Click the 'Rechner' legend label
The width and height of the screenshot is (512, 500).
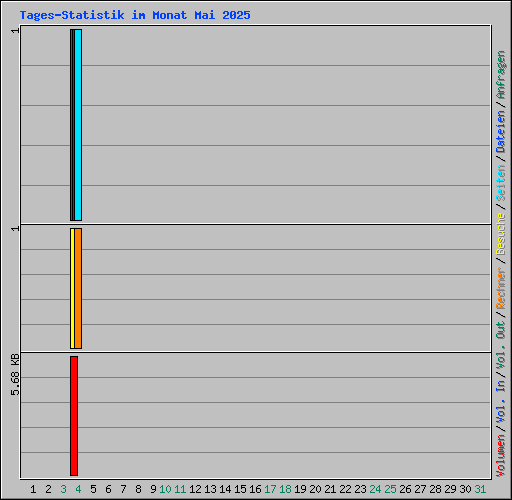[501, 288]
